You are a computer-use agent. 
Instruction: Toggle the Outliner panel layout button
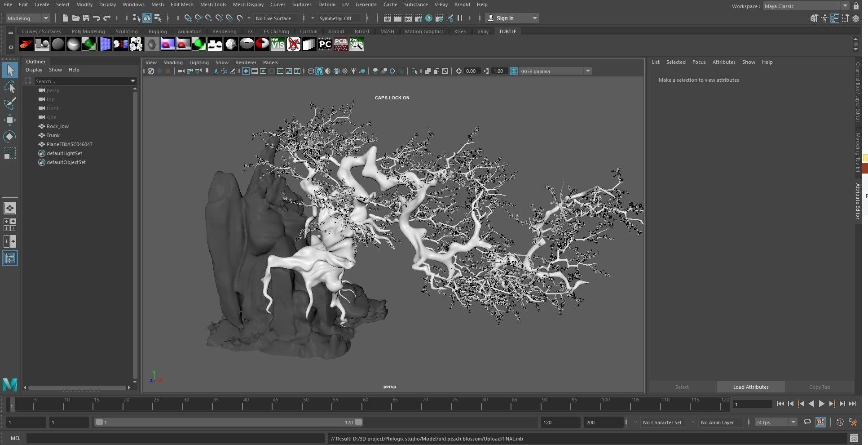tap(10, 258)
